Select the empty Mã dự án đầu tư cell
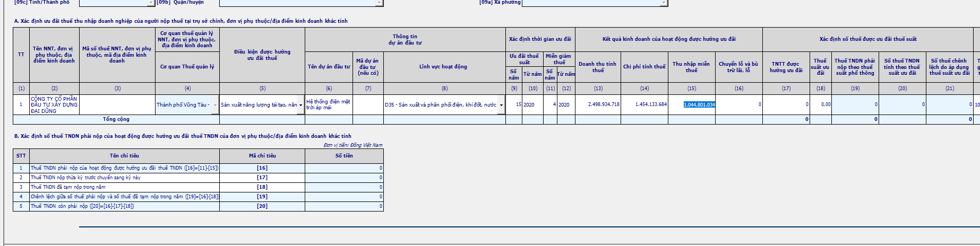Viewport: 980px width, 246px height. tap(367, 105)
